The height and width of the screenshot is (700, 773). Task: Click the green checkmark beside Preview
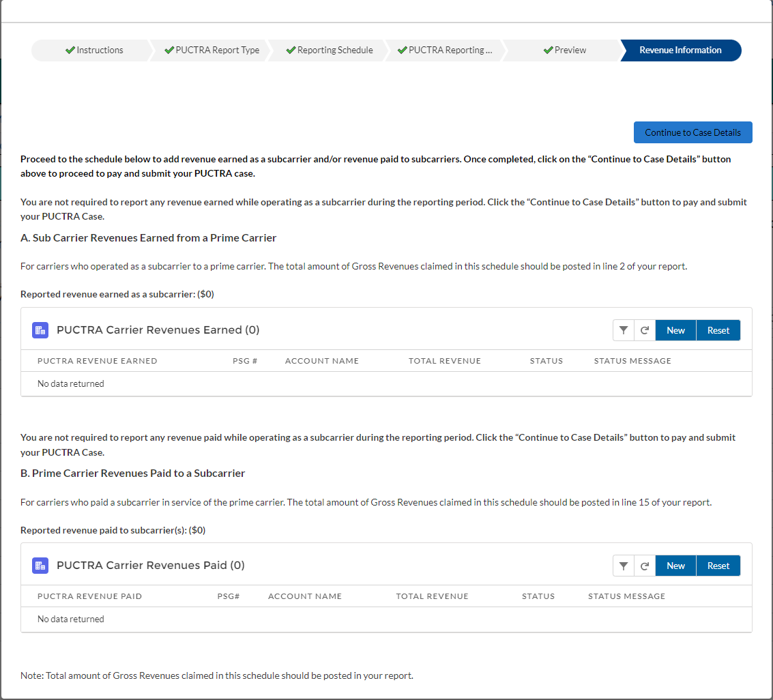pyautogui.click(x=548, y=50)
